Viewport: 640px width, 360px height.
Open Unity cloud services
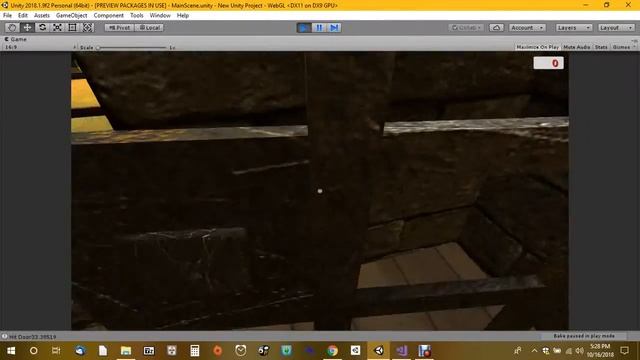496,28
